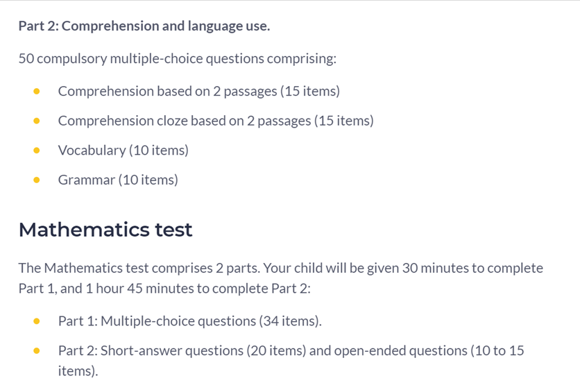Click the '(15 items)' text after Comprehension cloze
The image size is (580, 392).
coord(344,121)
